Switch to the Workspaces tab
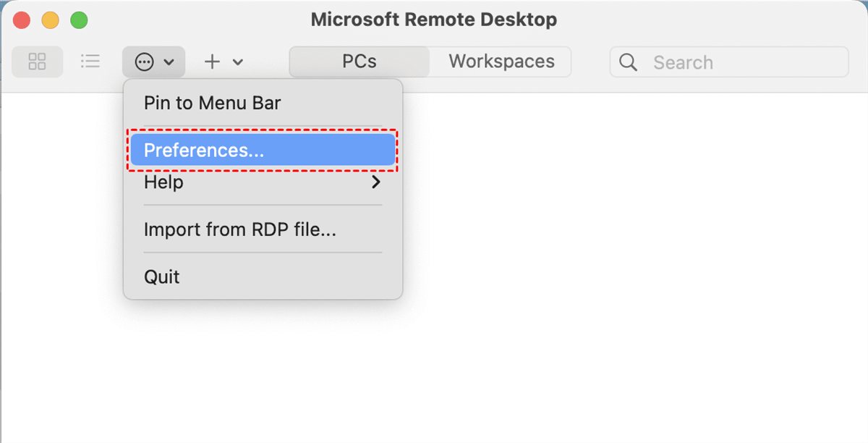The image size is (868, 443). 501,62
